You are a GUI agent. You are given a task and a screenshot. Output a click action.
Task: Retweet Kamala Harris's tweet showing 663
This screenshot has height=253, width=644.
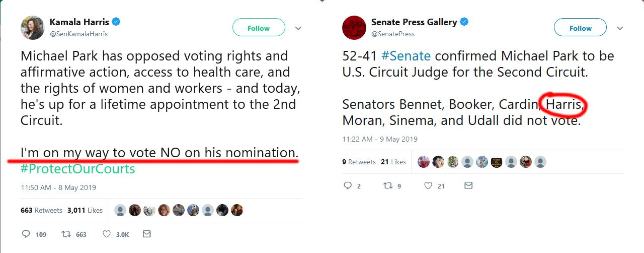[73, 234]
